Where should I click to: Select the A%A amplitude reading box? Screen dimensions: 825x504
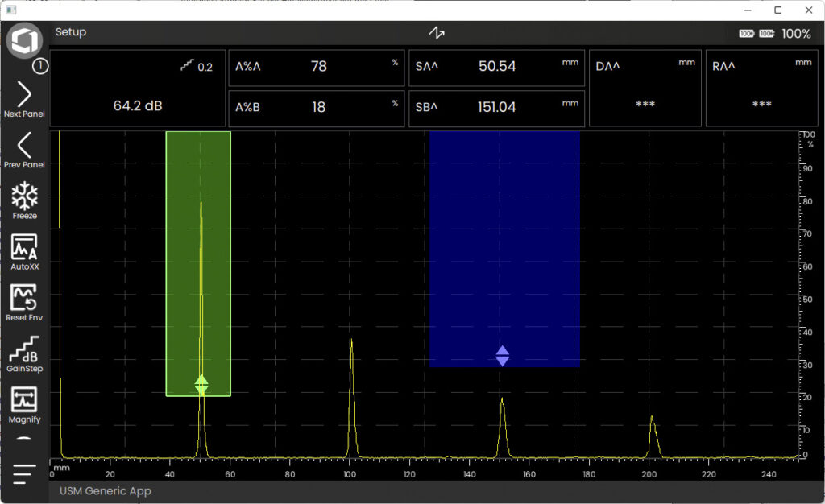(x=317, y=68)
